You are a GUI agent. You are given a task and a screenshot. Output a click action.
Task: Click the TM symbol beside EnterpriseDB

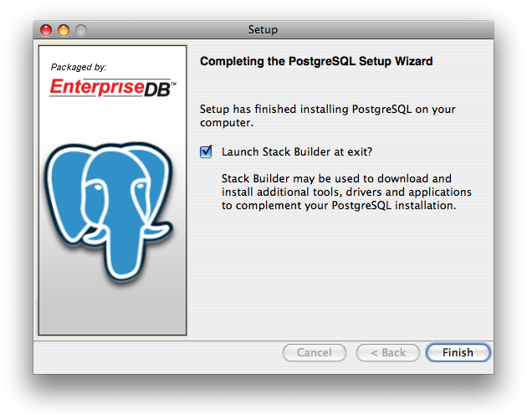click(x=173, y=83)
